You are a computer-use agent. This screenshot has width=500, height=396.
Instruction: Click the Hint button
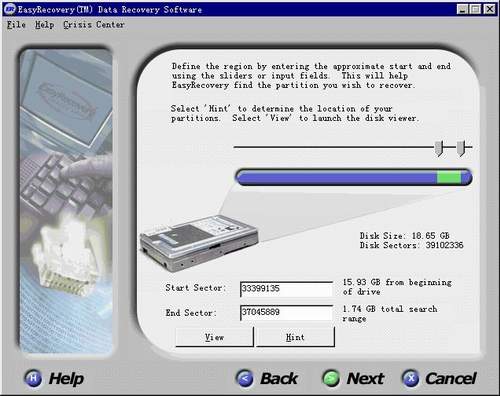tap(295, 337)
